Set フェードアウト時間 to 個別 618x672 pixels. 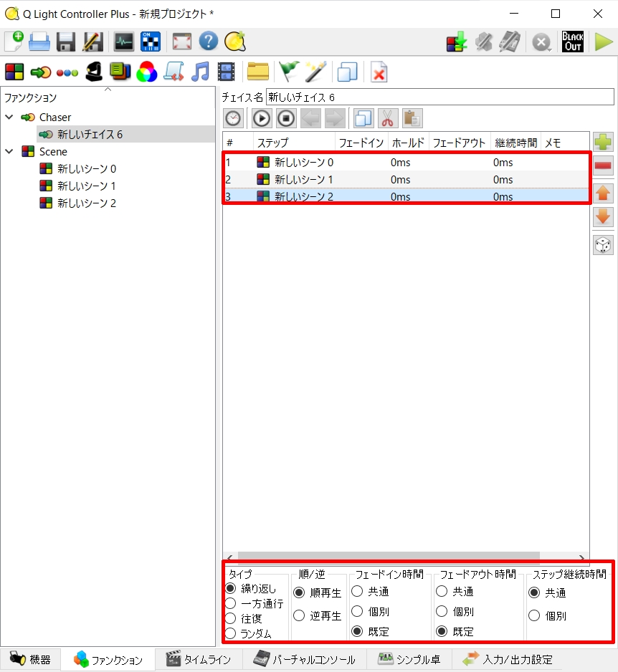[x=442, y=611]
